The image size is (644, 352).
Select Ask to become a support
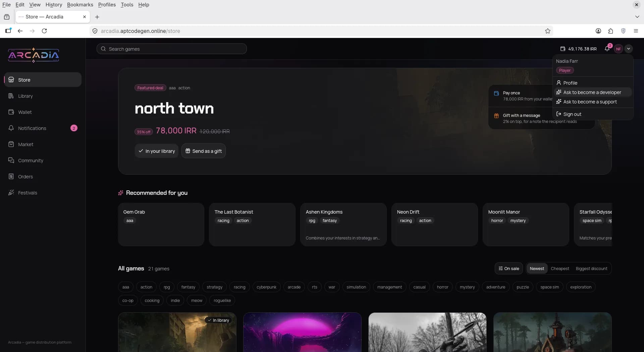point(593,102)
